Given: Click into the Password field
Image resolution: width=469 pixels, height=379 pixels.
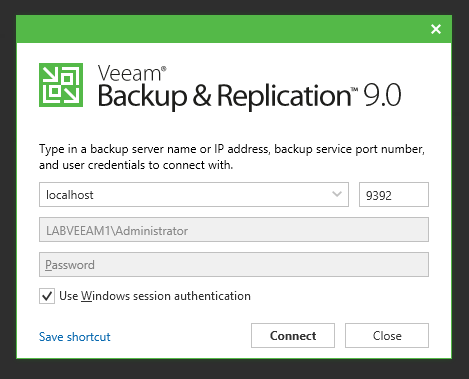Looking at the screenshot, I should pyautogui.click(x=234, y=265).
